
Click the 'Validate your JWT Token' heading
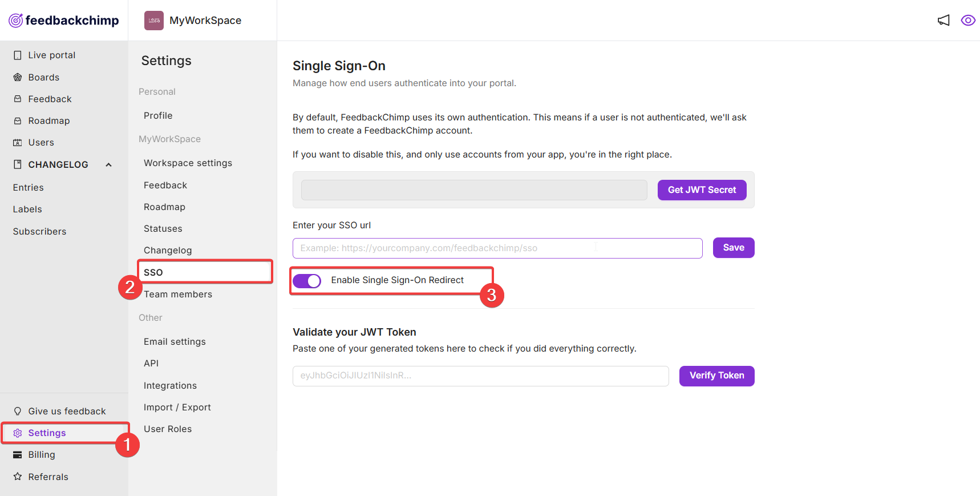point(354,332)
